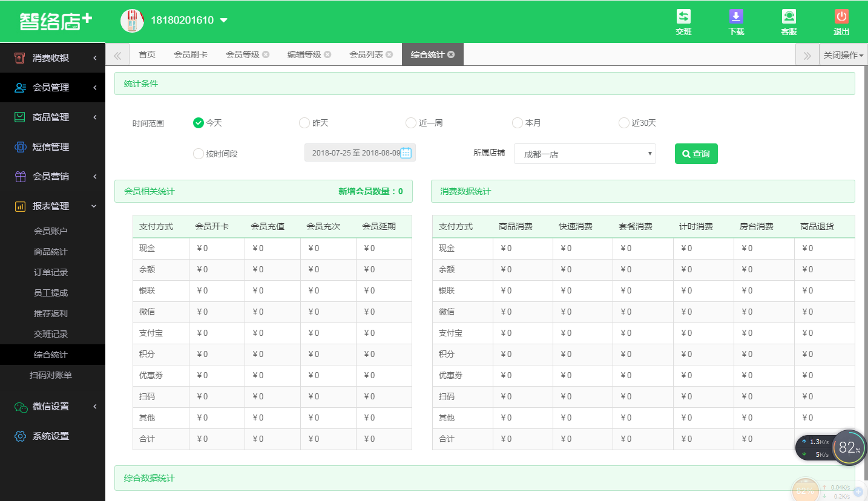Click the 客服 customer service icon
Image resolution: width=868 pixels, height=501 pixels.
[788, 21]
